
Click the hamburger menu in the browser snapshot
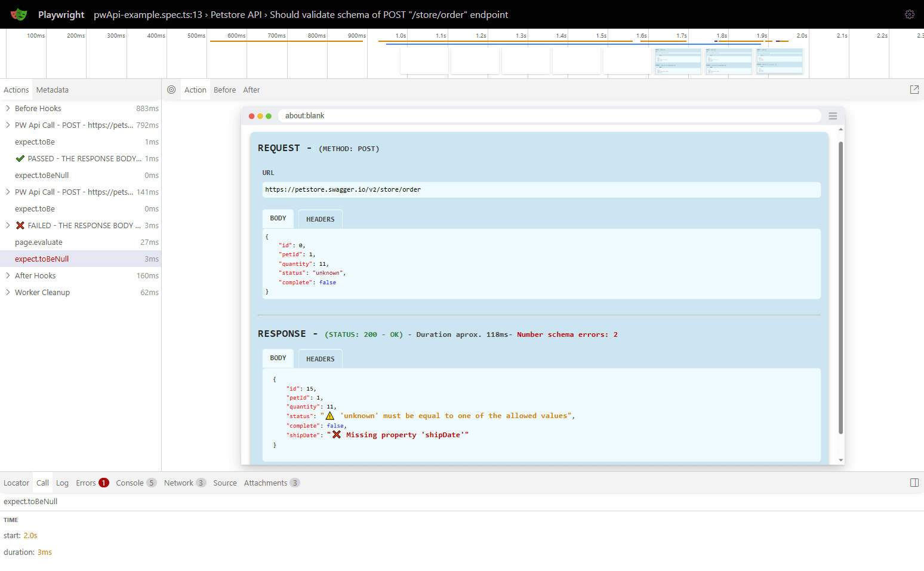coord(833,116)
